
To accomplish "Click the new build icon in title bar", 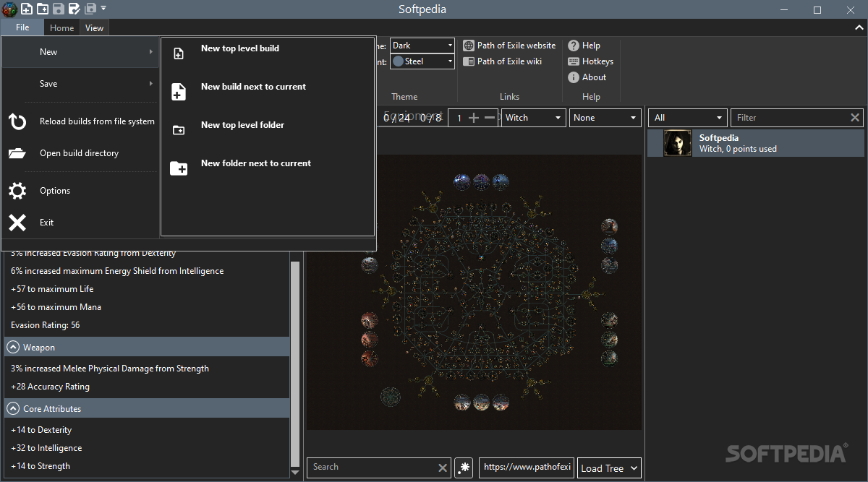I will (26, 9).
